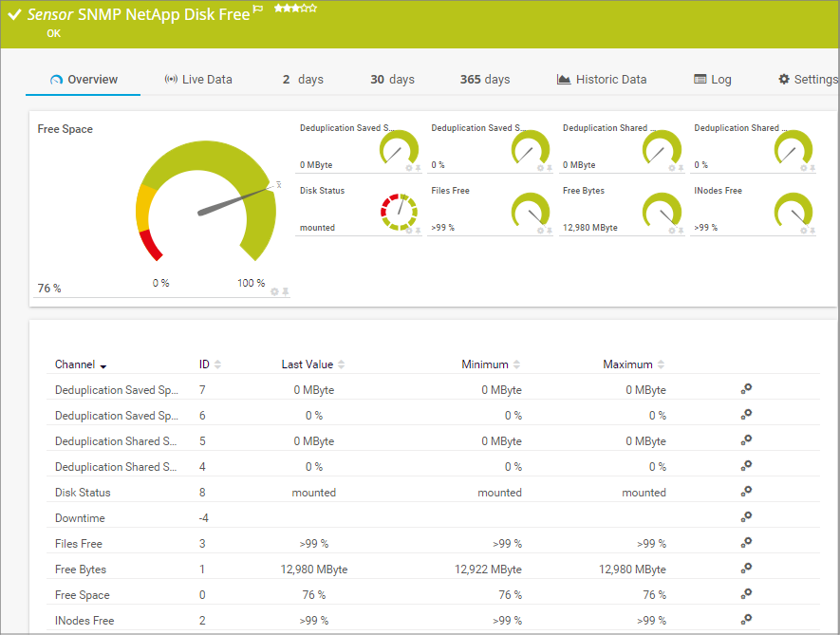Toggle pin on Files Free gauge

550,231
